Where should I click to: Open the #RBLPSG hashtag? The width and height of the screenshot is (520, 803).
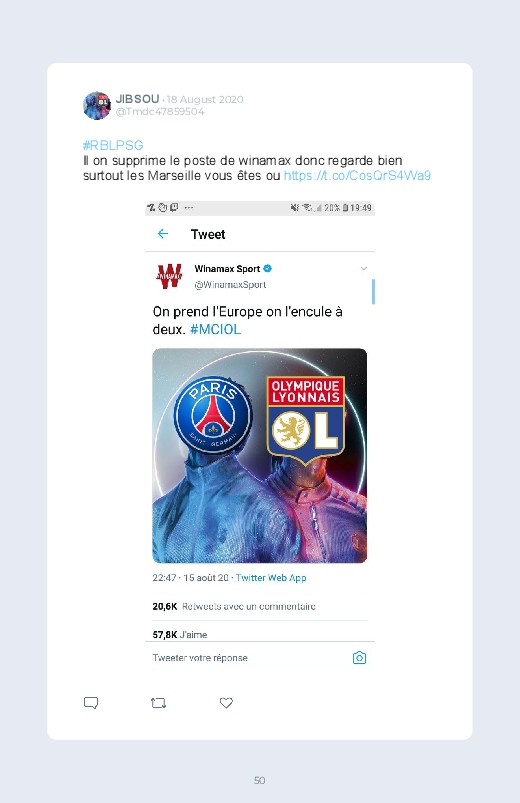pyautogui.click(x=113, y=145)
